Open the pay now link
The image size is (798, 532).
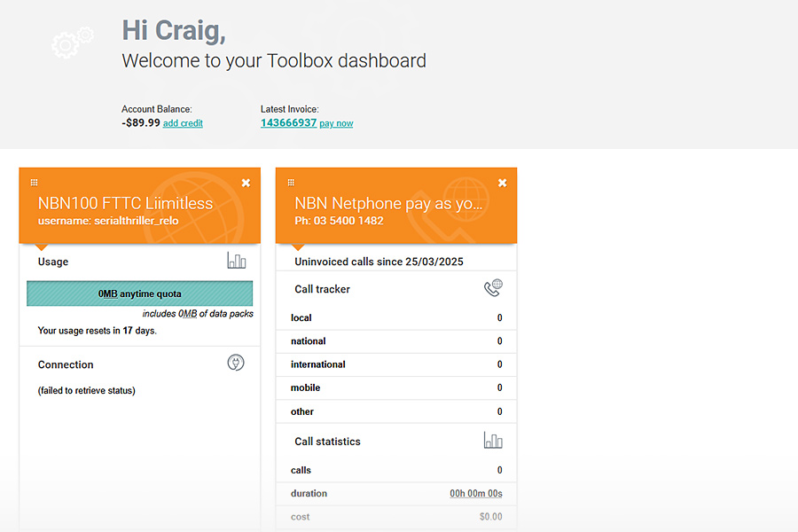coord(336,123)
